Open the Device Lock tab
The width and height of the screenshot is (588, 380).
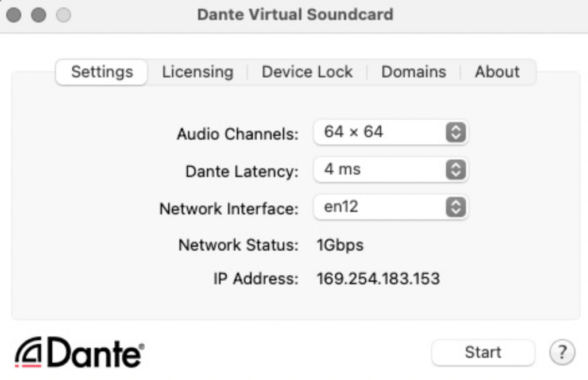pos(307,72)
